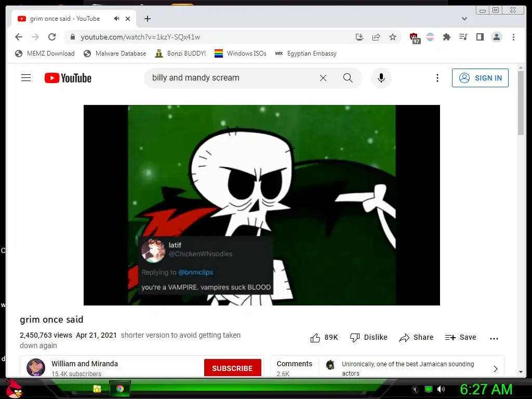Open the volume speaker tray icon
This screenshot has width=532, height=399.
point(441,389)
